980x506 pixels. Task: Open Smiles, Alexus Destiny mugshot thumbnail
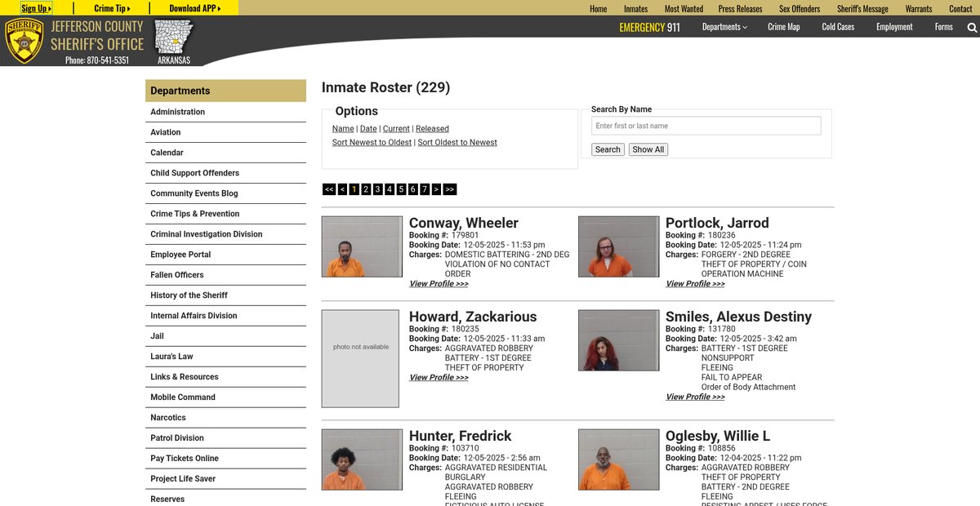pyautogui.click(x=618, y=340)
